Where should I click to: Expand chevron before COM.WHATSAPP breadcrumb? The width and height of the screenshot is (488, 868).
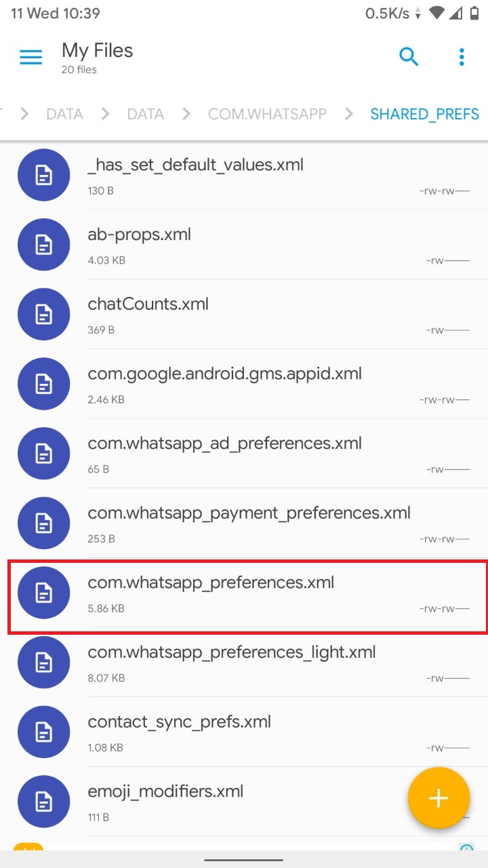coord(186,114)
